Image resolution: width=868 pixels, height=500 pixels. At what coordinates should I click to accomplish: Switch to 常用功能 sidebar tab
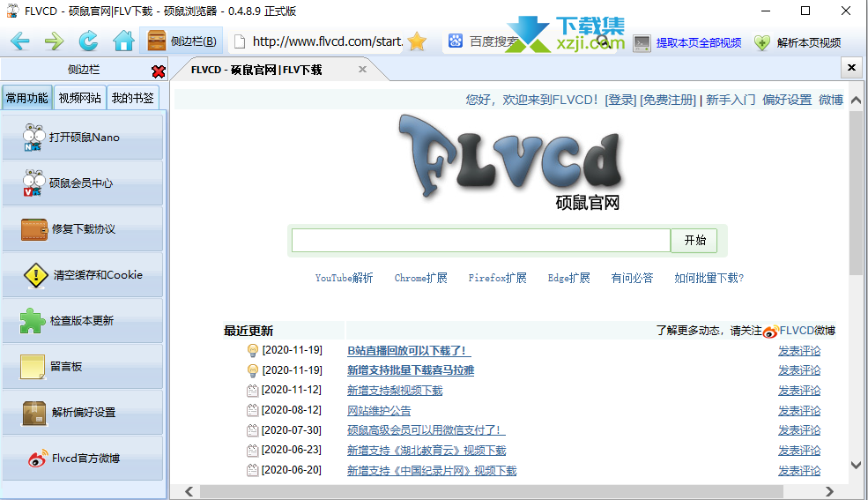pyautogui.click(x=26, y=98)
